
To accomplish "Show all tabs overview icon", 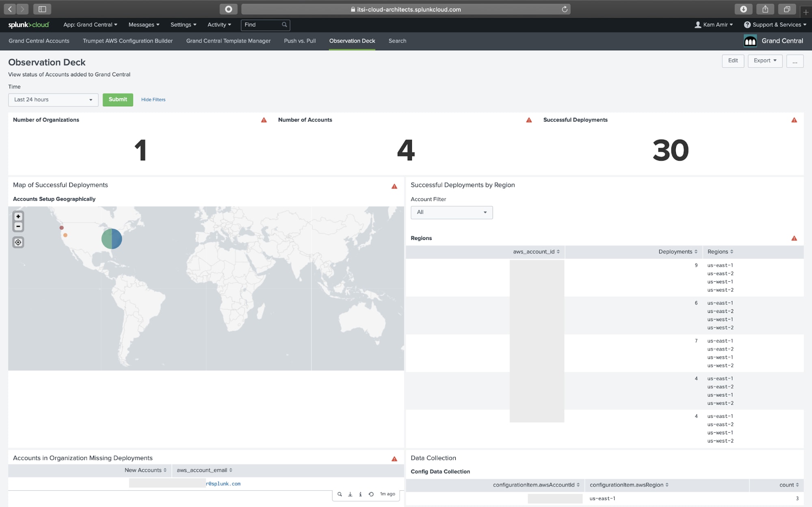I will 787,9.
